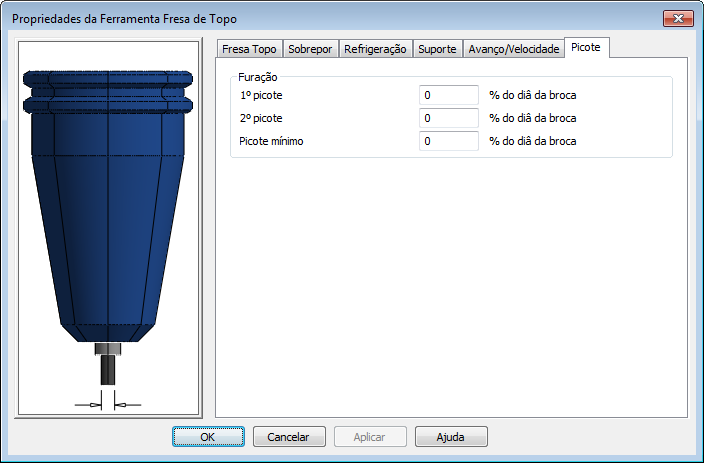Select the Picote tab
This screenshot has width=704, height=463.
(586, 47)
